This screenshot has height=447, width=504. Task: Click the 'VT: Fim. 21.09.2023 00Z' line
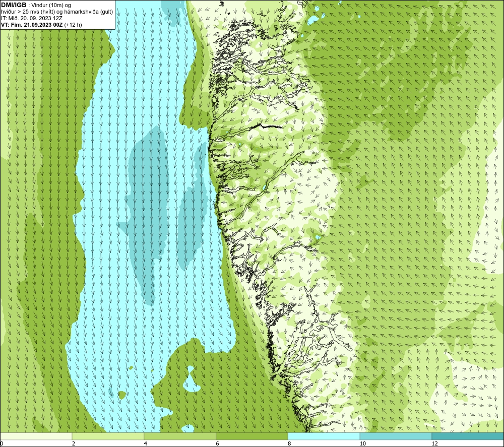(32, 25)
